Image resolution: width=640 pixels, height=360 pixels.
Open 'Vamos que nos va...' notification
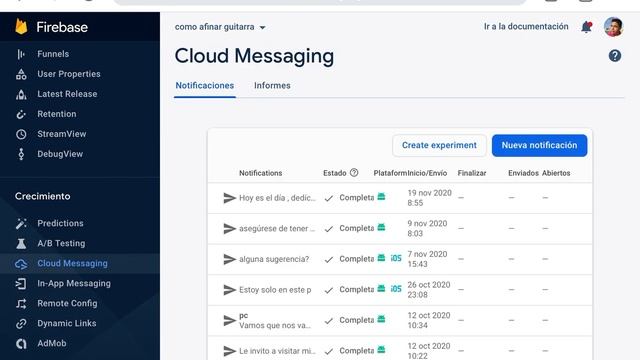click(x=275, y=325)
